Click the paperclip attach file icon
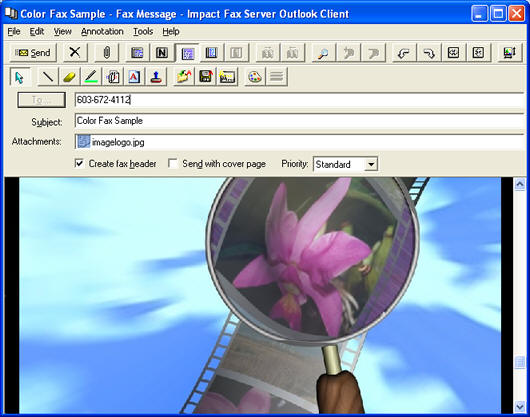 pyautogui.click(x=106, y=53)
